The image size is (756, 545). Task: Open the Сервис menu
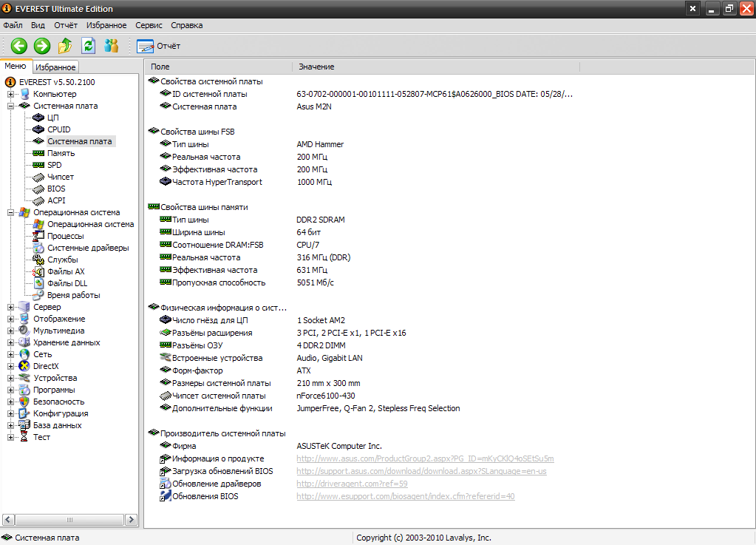point(149,25)
